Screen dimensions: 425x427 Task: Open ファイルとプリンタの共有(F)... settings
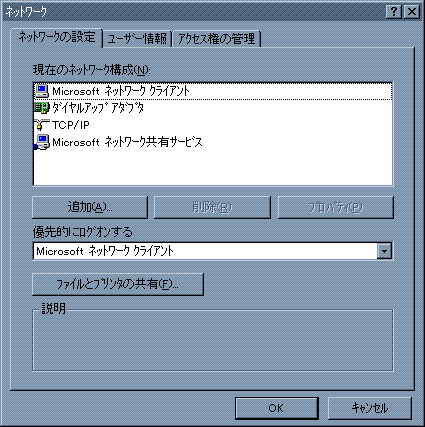click(118, 284)
